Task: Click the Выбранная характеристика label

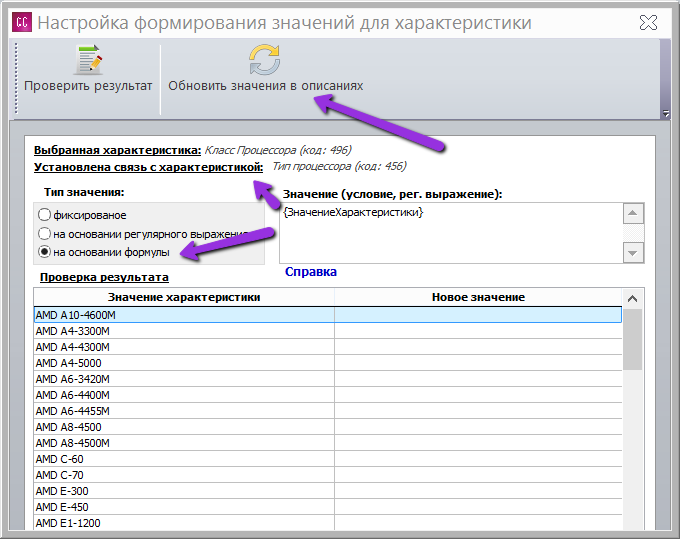Action: pos(118,150)
